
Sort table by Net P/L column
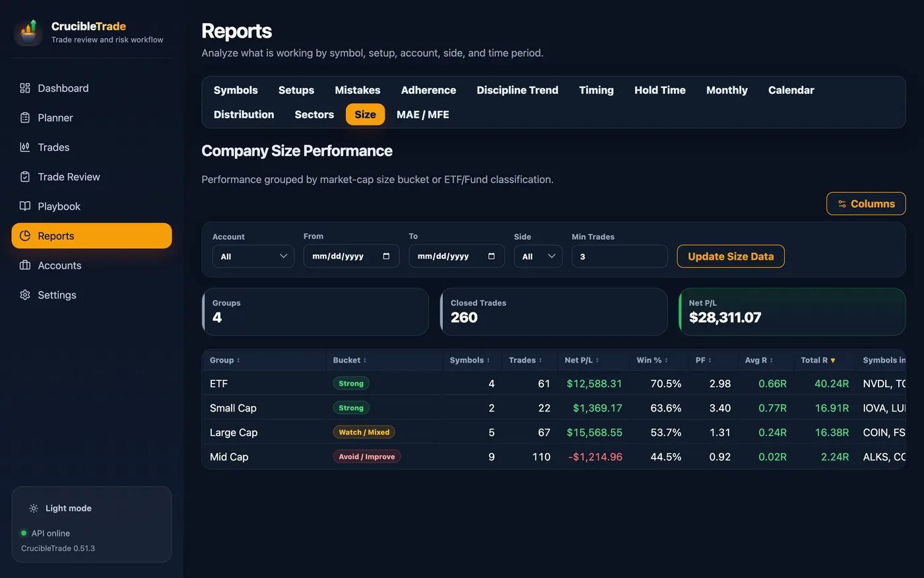click(581, 360)
